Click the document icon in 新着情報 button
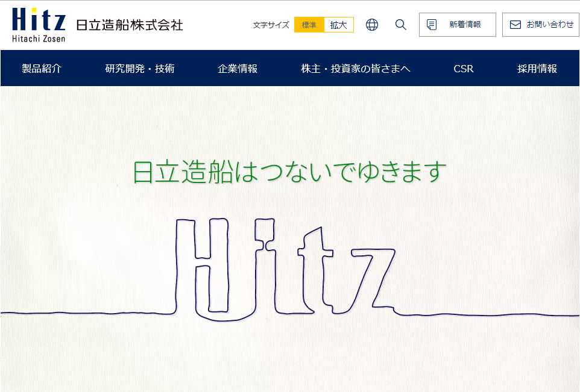Image resolution: width=580 pixels, height=392 pixels. 431,25
